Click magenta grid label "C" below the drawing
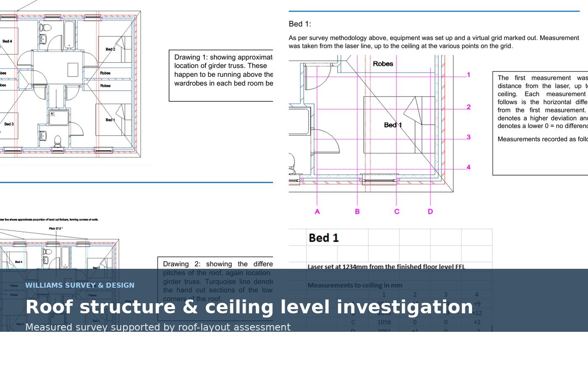The width and height of the screenshot is (588, 378). pyautogui.click(x=397, y=212)
